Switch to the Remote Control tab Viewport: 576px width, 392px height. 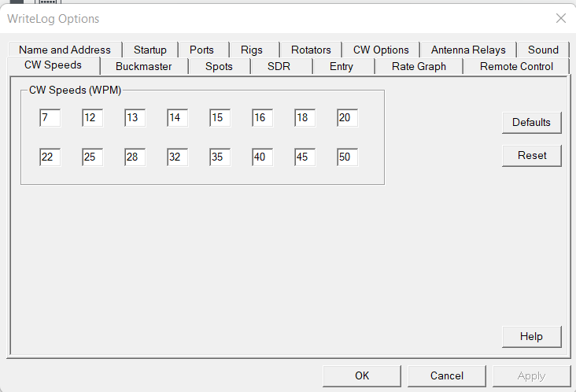click(516, 66)
